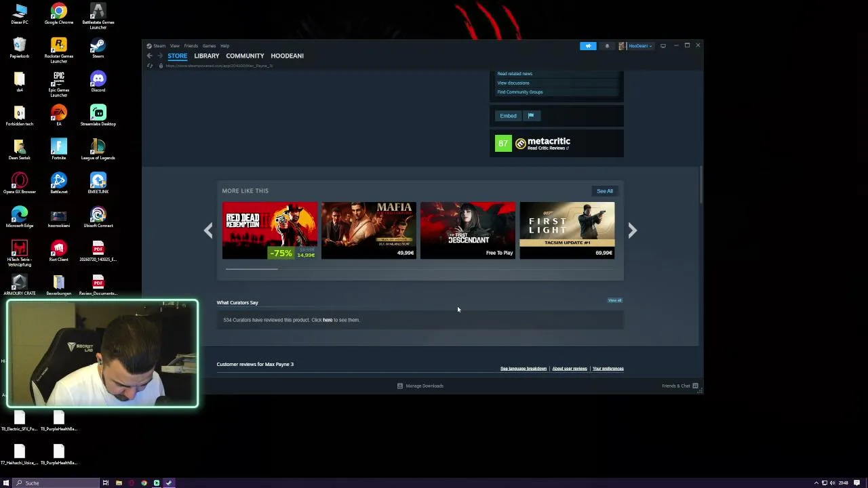Screen dimensions: 868x488
Task: Click the Steam forward navigation arrow
Action: pos(159,56)
